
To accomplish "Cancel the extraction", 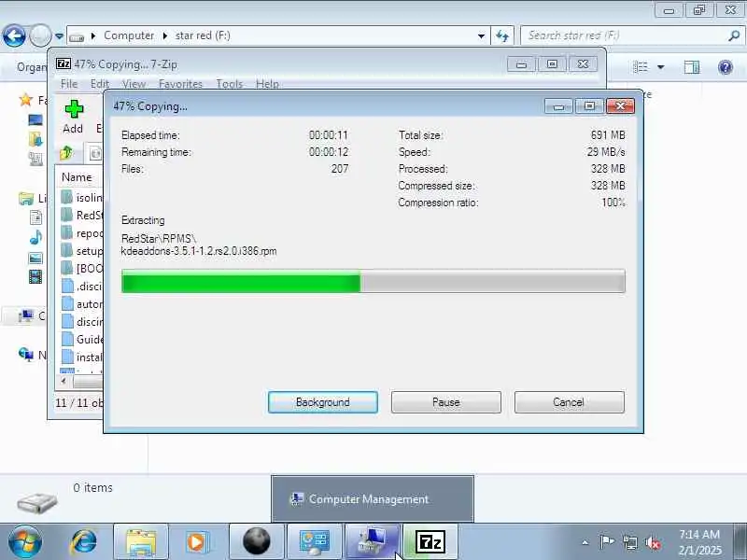I will tap(570, 402).
